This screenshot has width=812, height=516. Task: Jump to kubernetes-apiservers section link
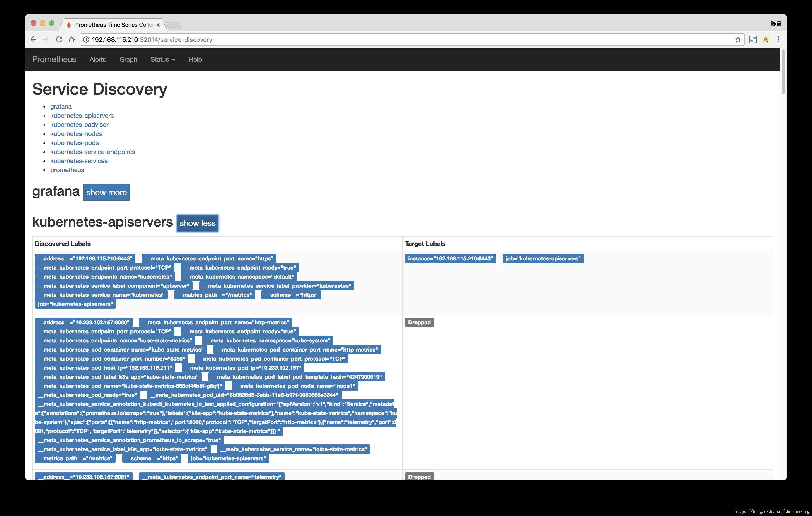(82, 116)
